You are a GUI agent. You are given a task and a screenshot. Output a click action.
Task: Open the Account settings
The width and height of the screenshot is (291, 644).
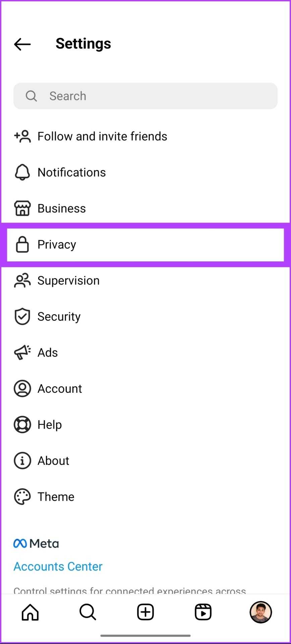pyautogui.click(x=60, y=389)
